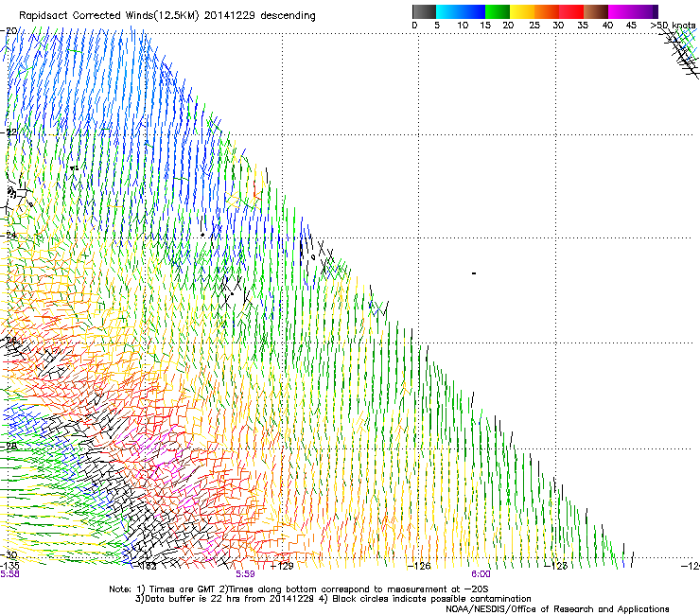This screenshot has width=700, height=615.
Task: Click the note about black circles contamination
Action: point(425,599)
